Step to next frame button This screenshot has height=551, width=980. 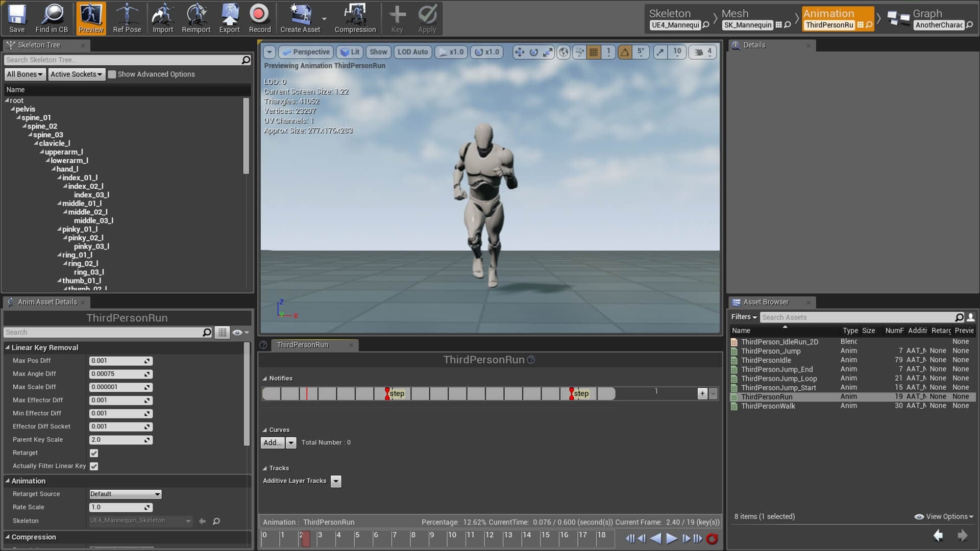click(x=686, y=538)
